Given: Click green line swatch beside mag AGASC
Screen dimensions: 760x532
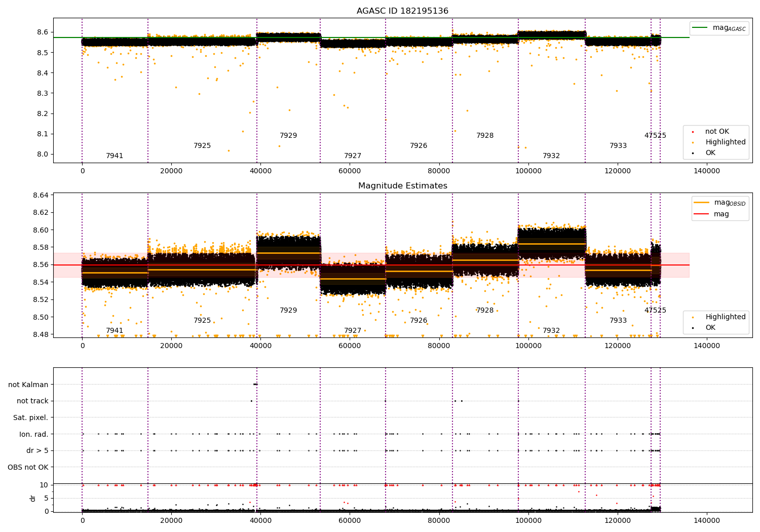Looking at the screenshot, I should (x=700, y=28).
